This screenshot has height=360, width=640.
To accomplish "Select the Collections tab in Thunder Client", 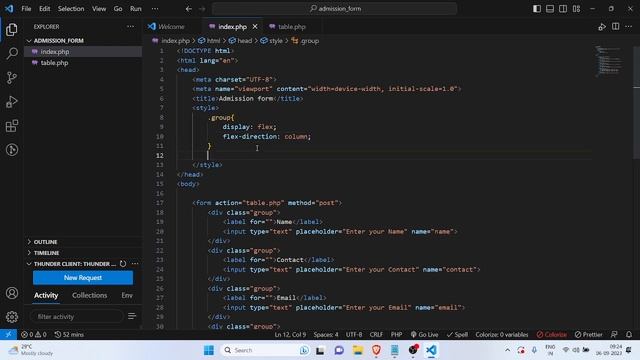I will [89, 295].
